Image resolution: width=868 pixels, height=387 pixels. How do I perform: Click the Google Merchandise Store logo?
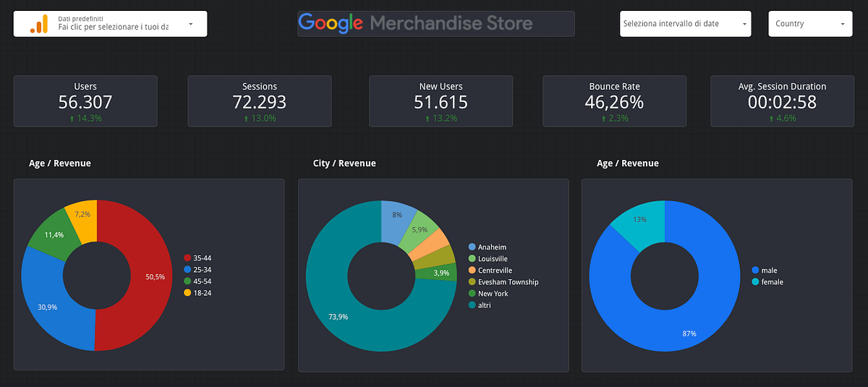point(436,23)
